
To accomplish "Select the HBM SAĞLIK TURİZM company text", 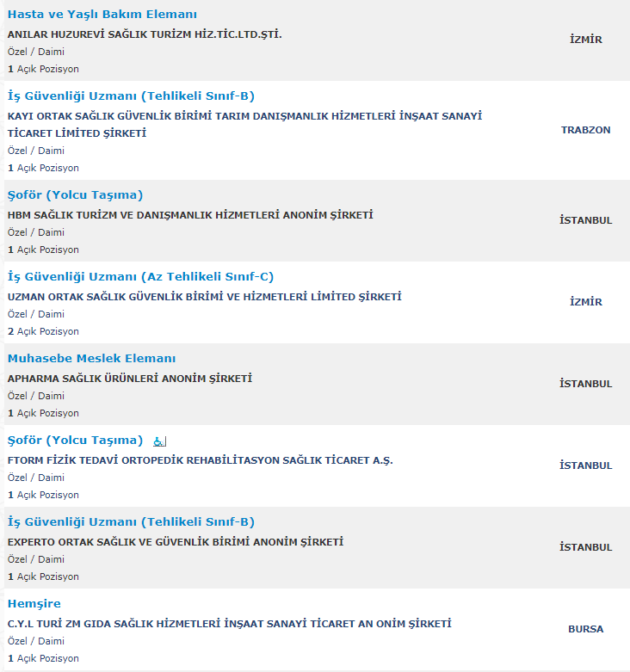I will [190, 215].
